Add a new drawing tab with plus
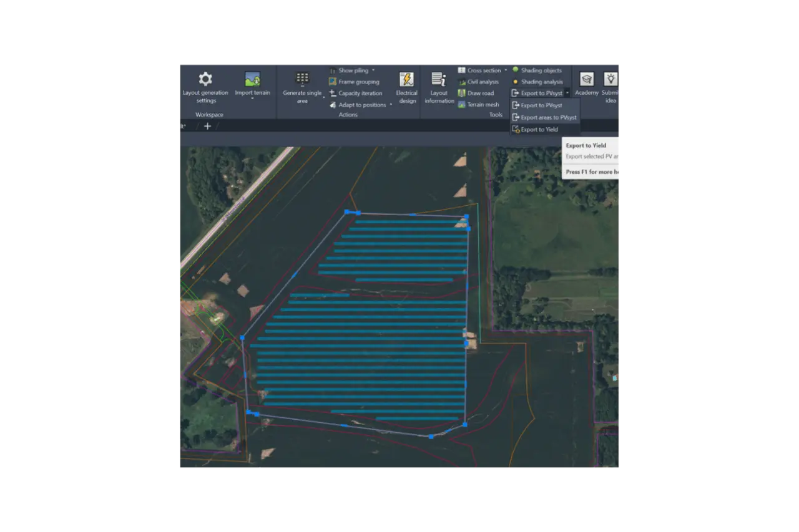Image resolution: width=799 pixels, height=532 pixels. (x=207, y=126)
